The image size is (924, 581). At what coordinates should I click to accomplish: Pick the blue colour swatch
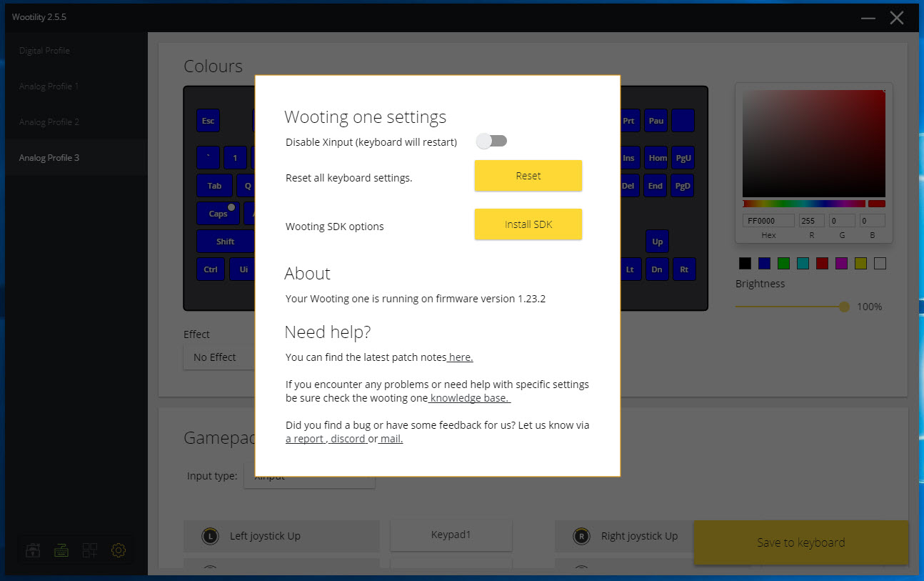tap(764, 264)
